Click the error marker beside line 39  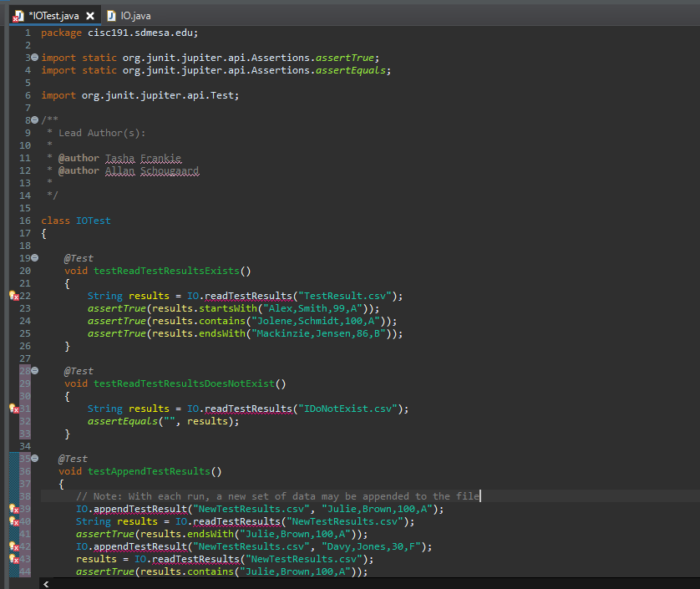coord(14,509)
